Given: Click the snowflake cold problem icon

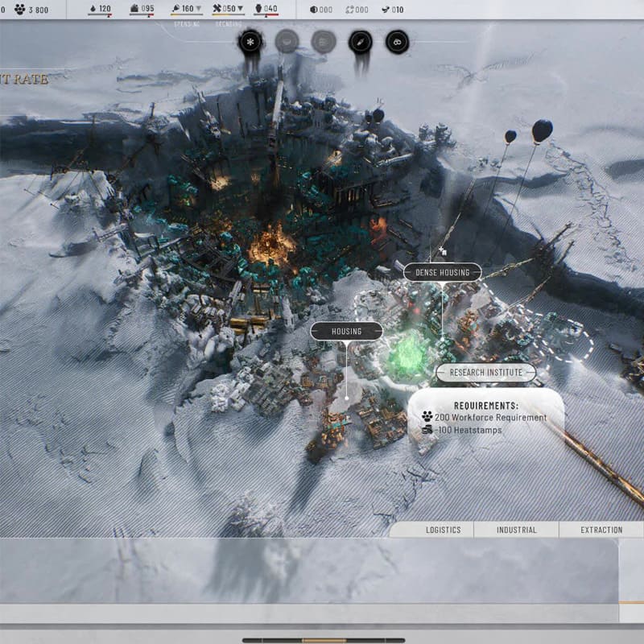Looking at the screenshot, I should [x=250, y=42].
